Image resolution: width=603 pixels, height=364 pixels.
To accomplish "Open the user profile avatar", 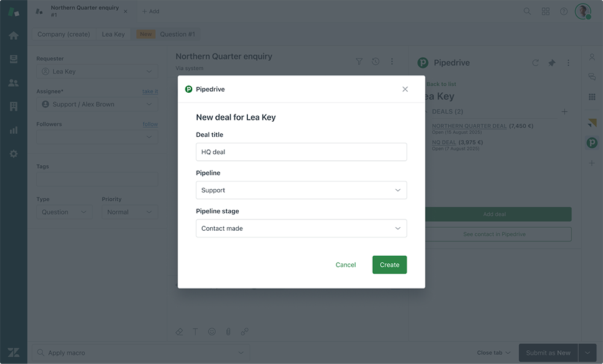I will [583, 11].
